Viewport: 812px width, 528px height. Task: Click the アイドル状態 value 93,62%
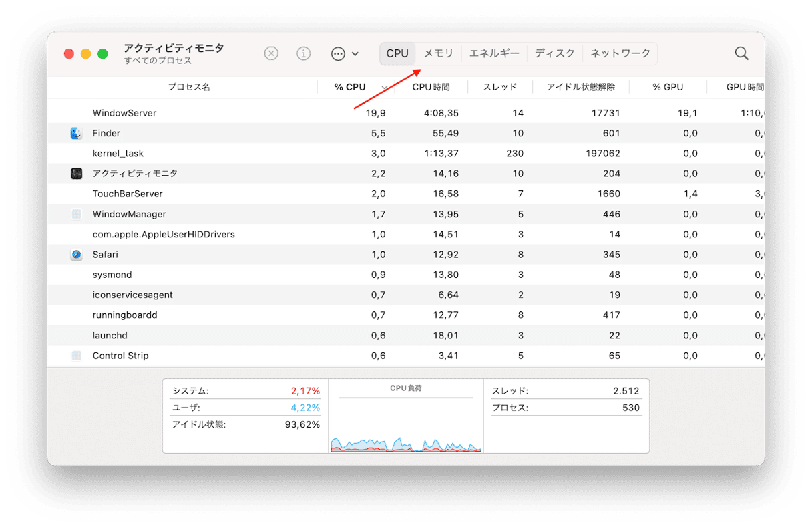pos(303,424)
